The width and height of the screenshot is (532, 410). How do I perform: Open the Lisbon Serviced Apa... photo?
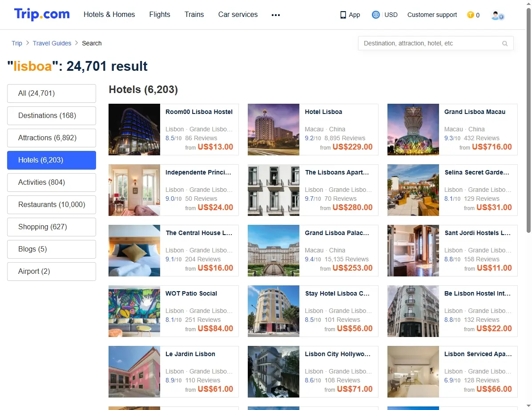(x=413, y=372)
